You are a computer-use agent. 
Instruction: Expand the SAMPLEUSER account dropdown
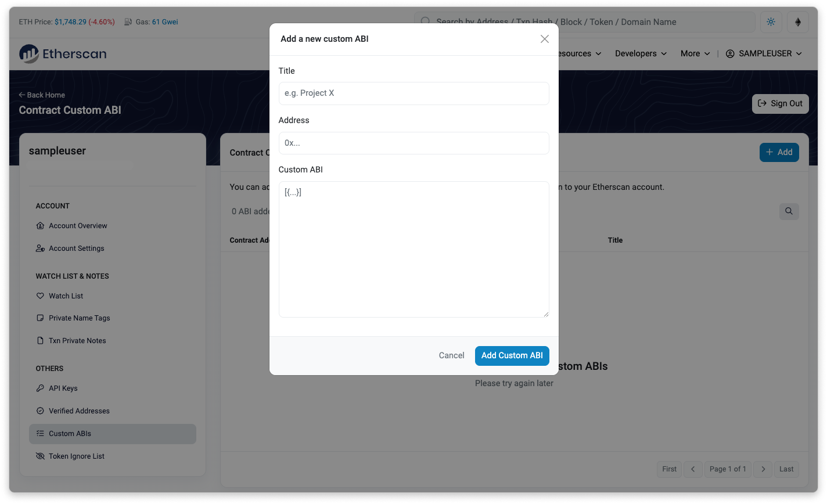coord(764,53)
